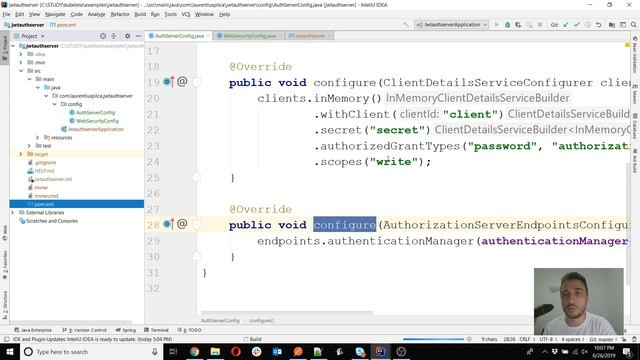Click the Windows search box
The width and height of the screenshot is (640, 360).
[91, 351]
